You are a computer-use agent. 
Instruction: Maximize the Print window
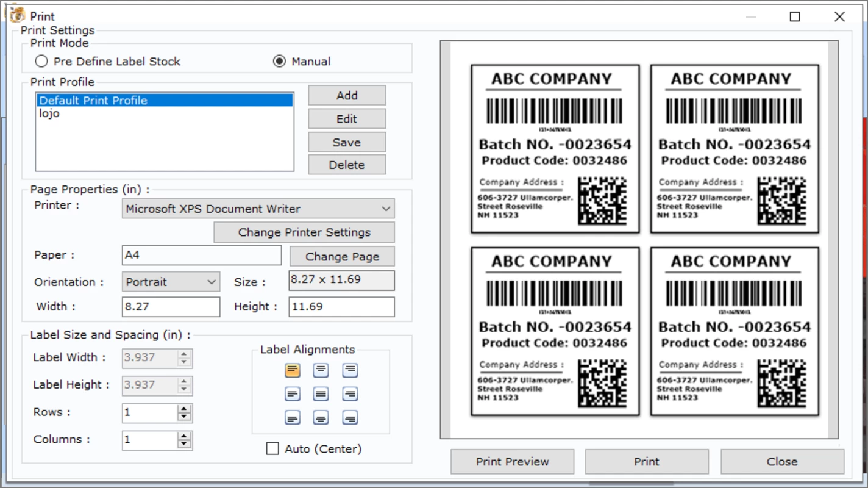795,16
